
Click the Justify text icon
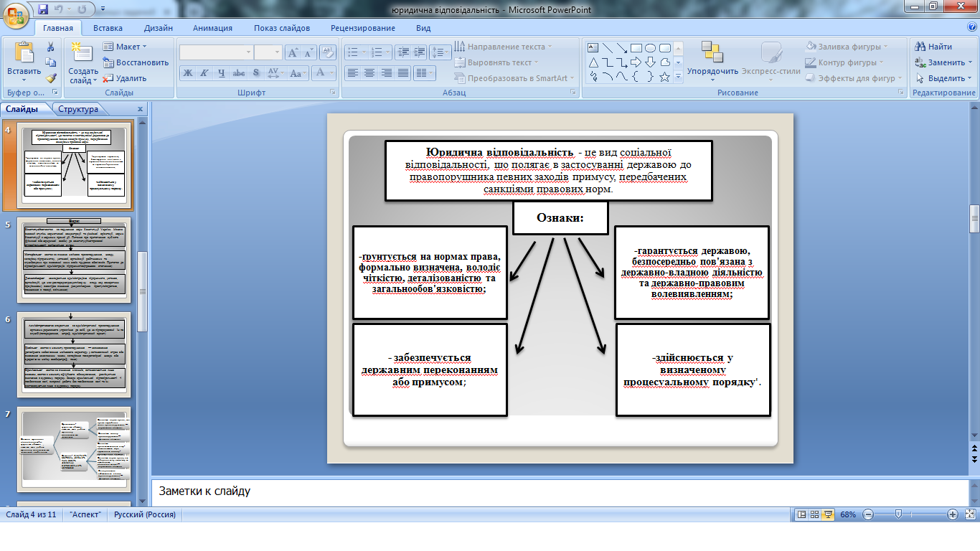tap(403, 72)
